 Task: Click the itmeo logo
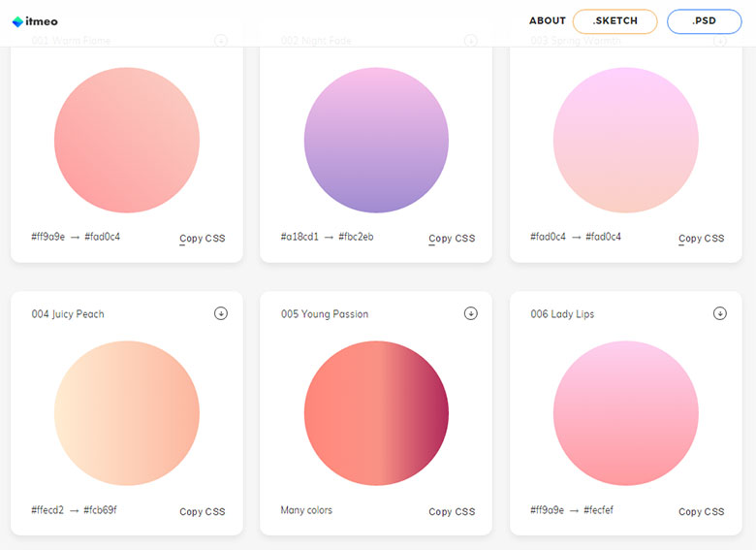35,21
